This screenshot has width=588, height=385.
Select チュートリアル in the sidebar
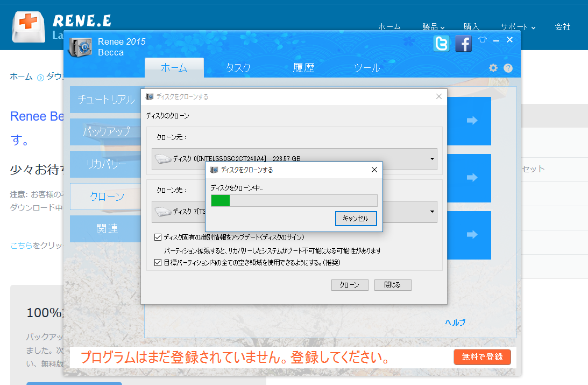click(x=106, y=100)
